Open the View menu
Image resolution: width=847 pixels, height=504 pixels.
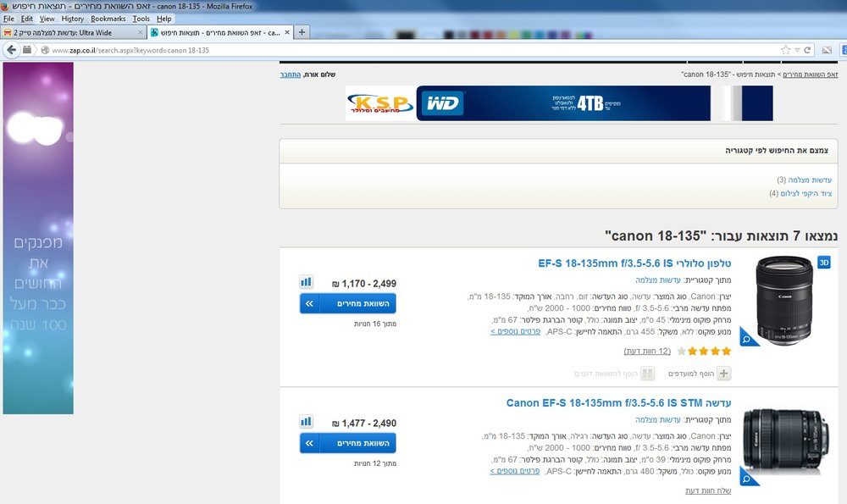[47, 19]
